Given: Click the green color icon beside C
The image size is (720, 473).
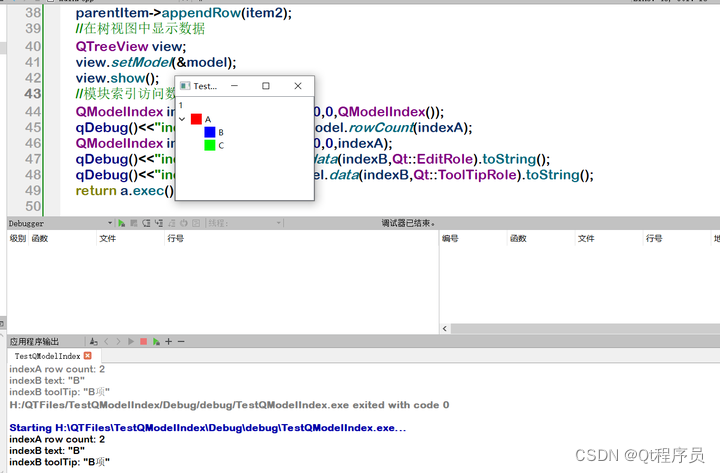Looking at the screenshot, I should pyautogui.click(x=210, y=145).
